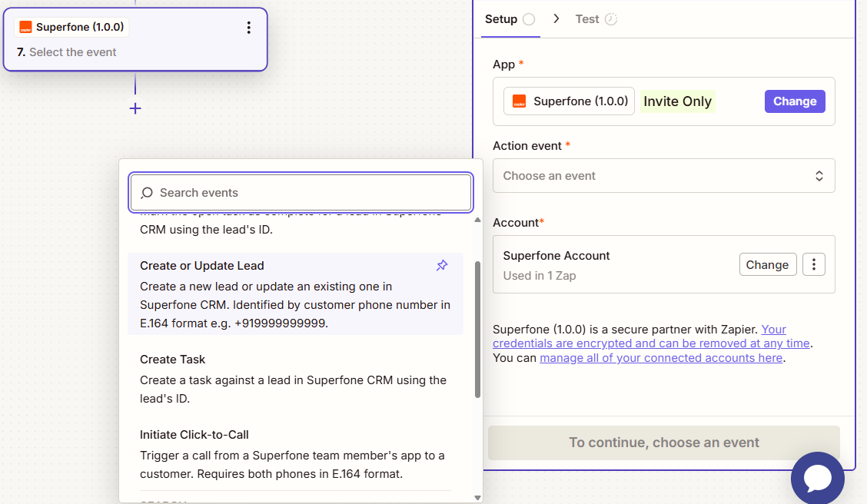Select the Initiate Click-to-Call event
Viewport: 867px width, 504px height.
[x=295, y=454]
